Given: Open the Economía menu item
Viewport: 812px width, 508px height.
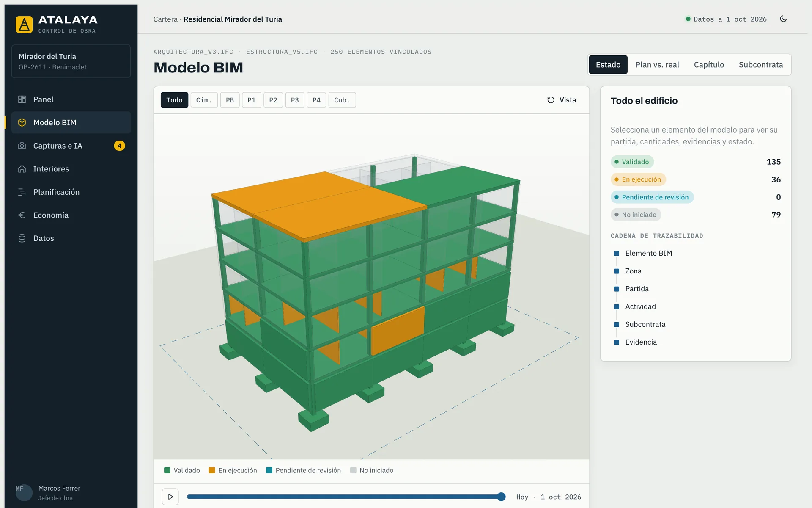Looking at the screenshot, I should 71,215.
